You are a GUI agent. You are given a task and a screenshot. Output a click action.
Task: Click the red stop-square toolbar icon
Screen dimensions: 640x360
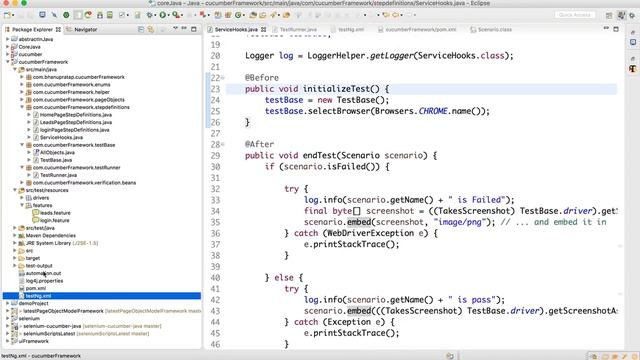coord(202,15)
